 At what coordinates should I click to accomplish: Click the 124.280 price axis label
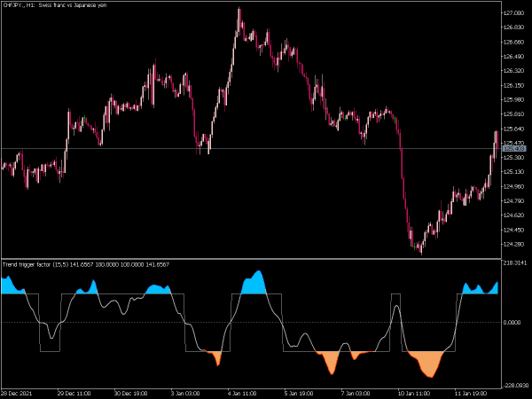514,244
